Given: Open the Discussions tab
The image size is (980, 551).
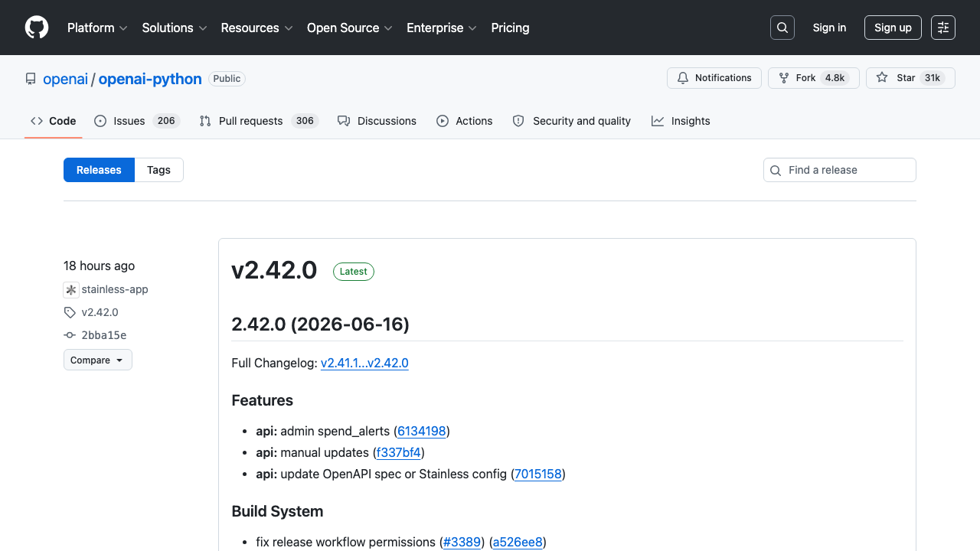Looking at the screenshot, I should [x=377, y=121].
